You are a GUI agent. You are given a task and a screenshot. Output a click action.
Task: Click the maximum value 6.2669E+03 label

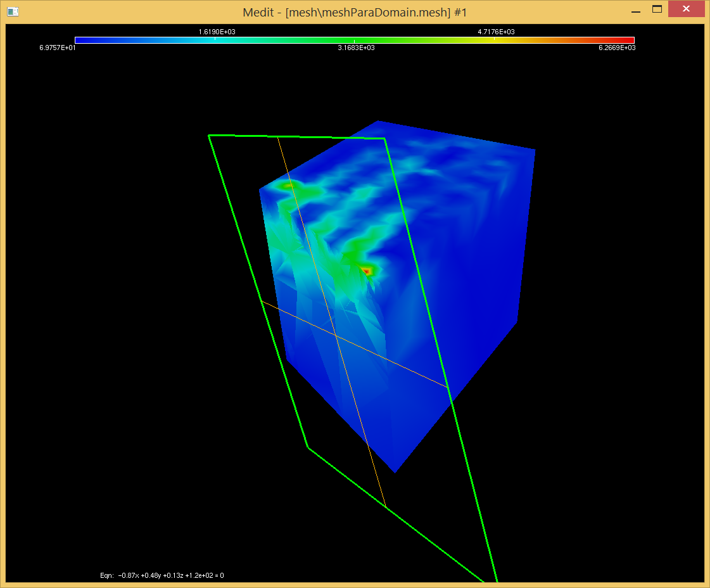[617, 48]
